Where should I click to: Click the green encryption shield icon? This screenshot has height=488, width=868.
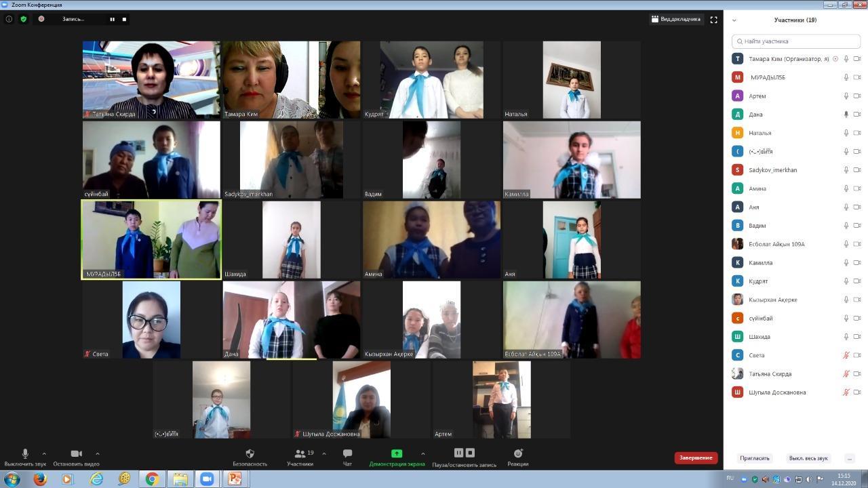click(x=24, y=19)
